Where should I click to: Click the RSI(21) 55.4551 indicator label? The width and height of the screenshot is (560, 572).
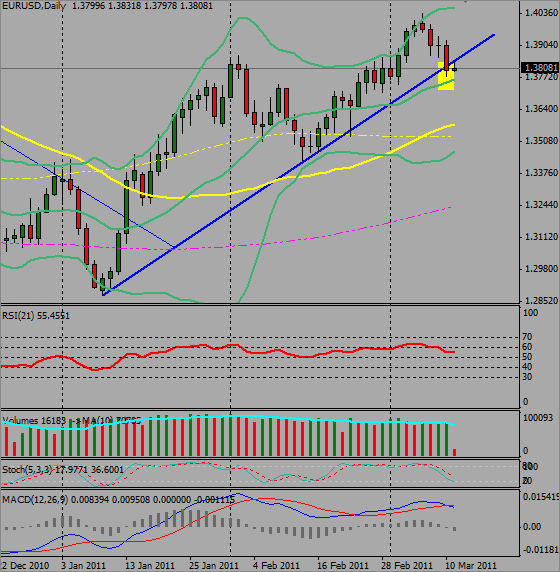click(x=36, y=316)
